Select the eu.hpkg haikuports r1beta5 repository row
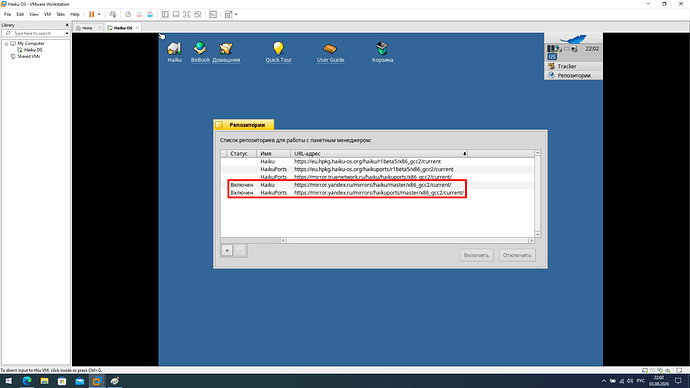This screenshot has height=388, width=690. click(x=377, y=169)
